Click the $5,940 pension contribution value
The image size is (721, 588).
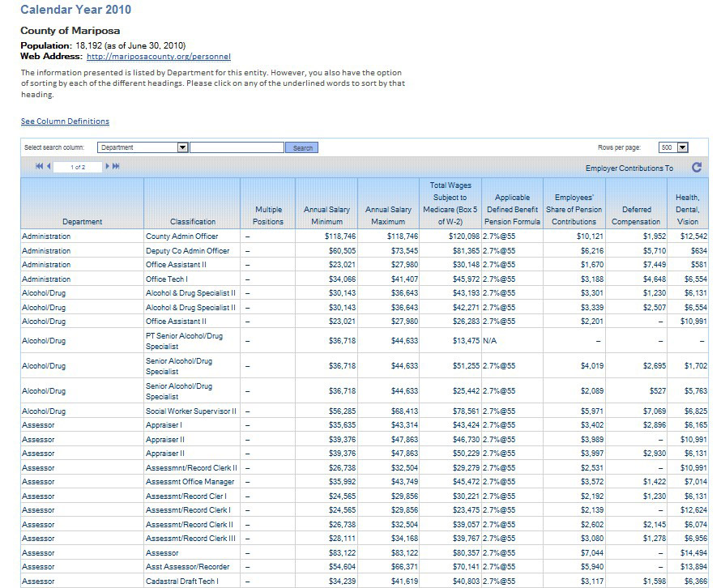point(592,567)
